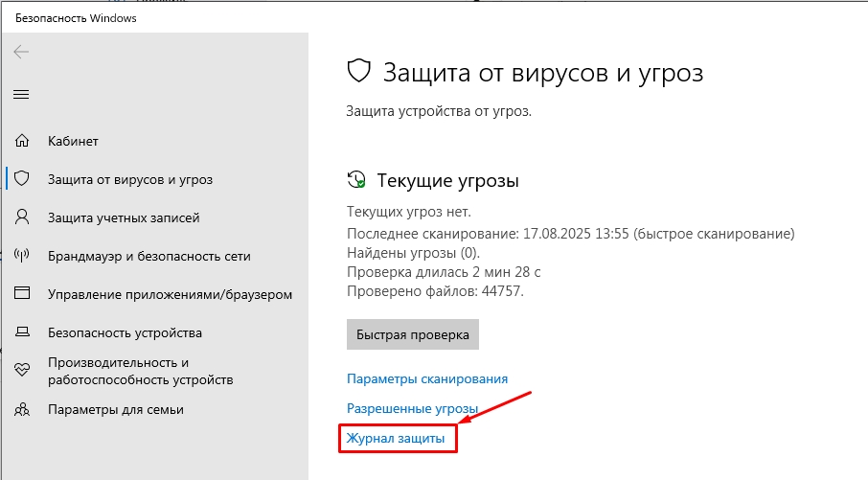This screenshot has width=868, height=480.
Task: Click the large shield icon in the heading
Action: point(358,72)
